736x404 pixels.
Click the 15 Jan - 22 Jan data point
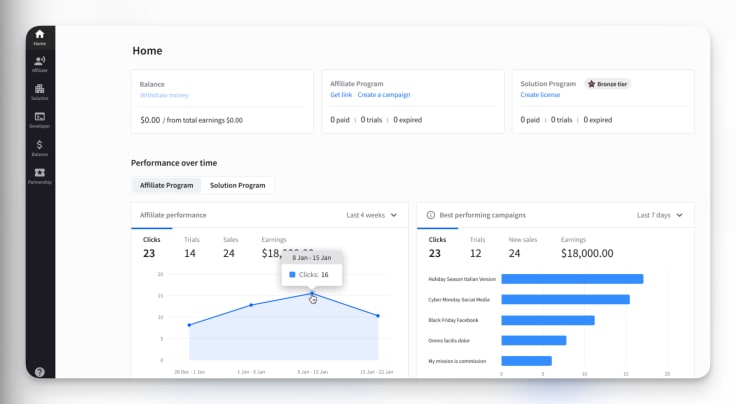coord(378,316)
